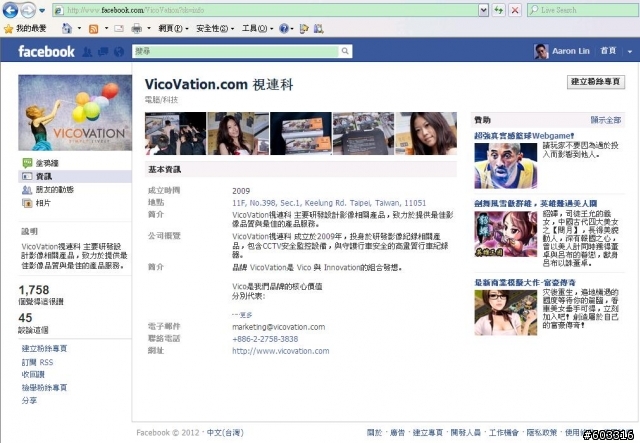Click the blue Help question icon

284,29
